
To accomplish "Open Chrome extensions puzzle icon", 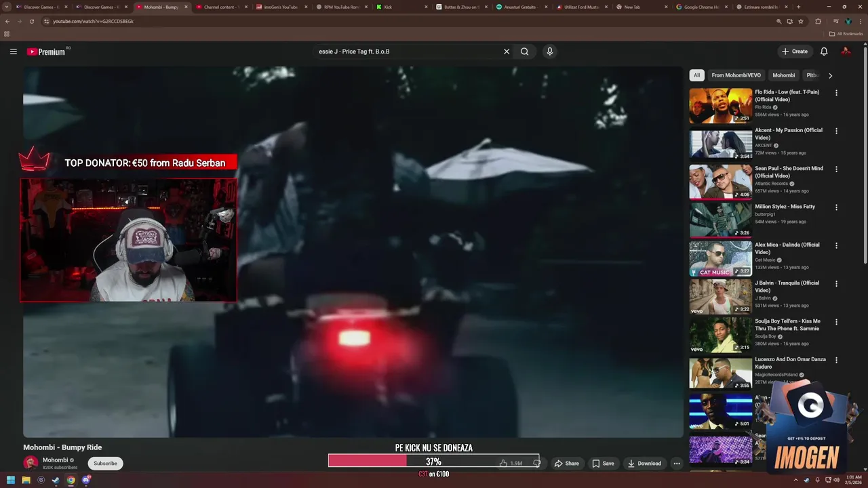I will (x=818, y=21).
